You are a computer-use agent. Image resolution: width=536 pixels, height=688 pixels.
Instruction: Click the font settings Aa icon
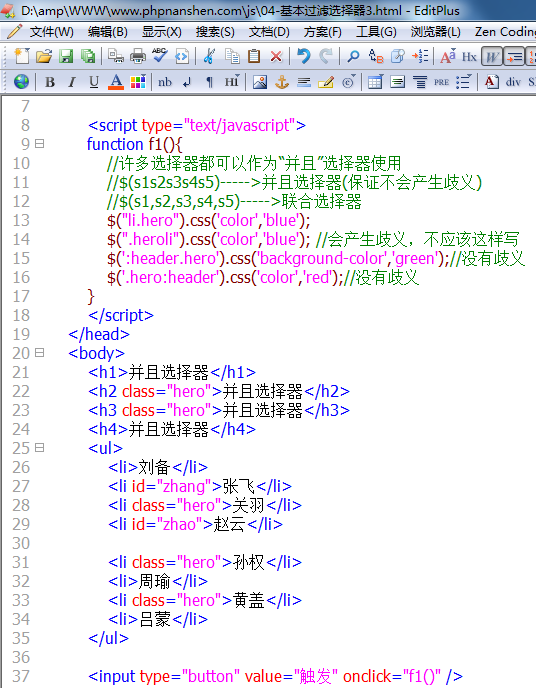pyautogui.click(x=447, y=56)
